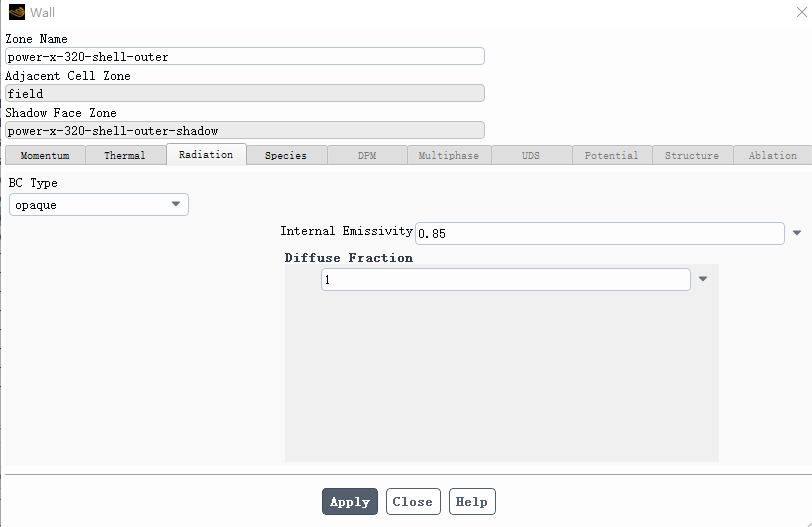
Task: Switch to the Thermal tab
Action: [125, 156]
